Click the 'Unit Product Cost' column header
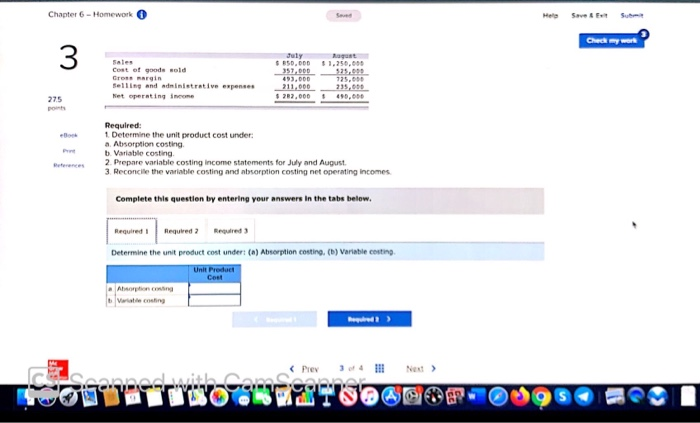Viewport: 700px width, 423px height. pyautogui.click(x=214, y=274)
